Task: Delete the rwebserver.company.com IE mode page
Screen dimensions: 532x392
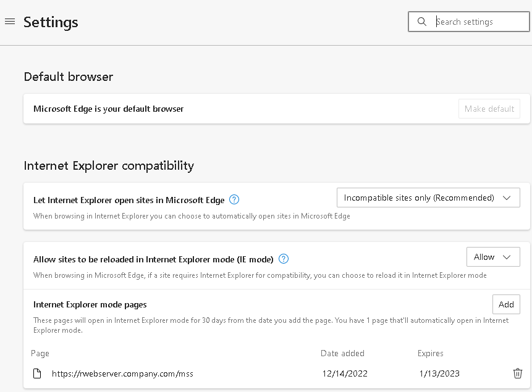Action: tap(518, 373)
